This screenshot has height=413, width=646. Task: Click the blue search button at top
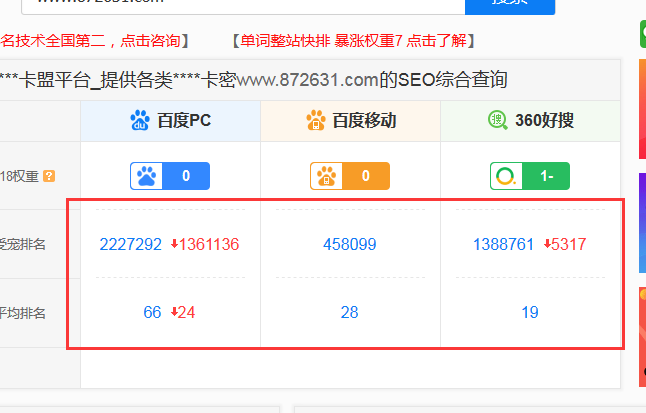click(x=510, y=7)
